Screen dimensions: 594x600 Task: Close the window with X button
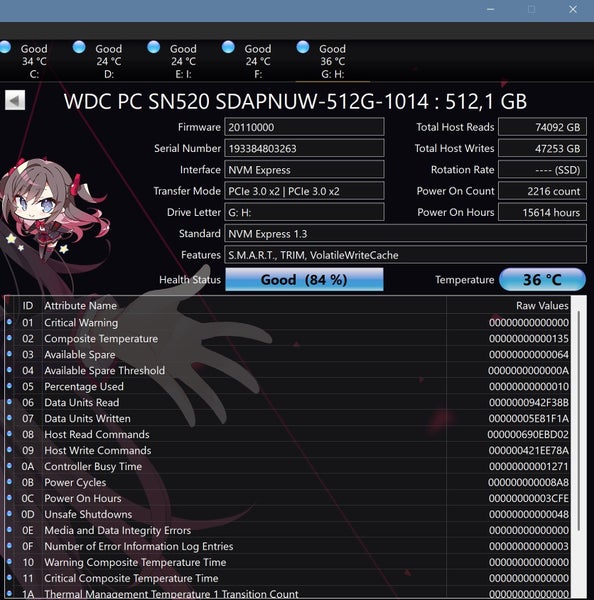[573, 9]
